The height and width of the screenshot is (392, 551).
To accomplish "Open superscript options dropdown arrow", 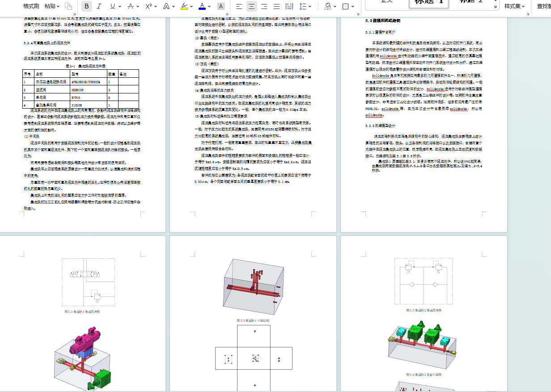I will point(156,6).
